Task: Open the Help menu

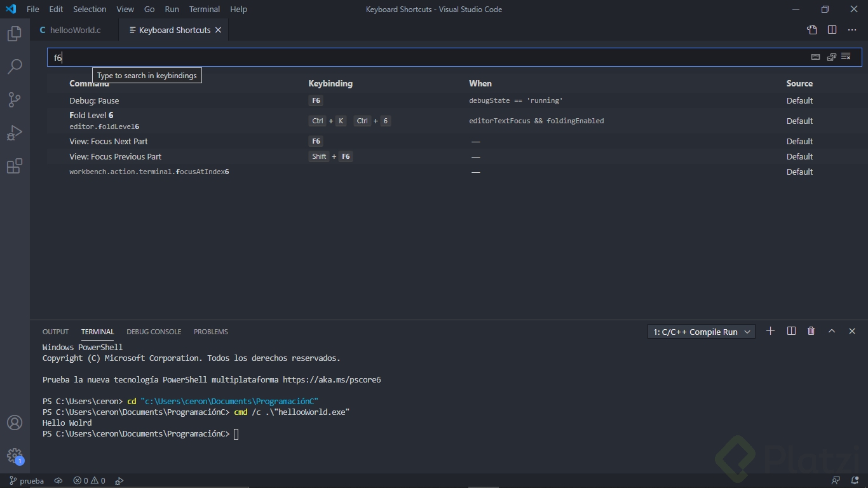Action: (239, 10)
